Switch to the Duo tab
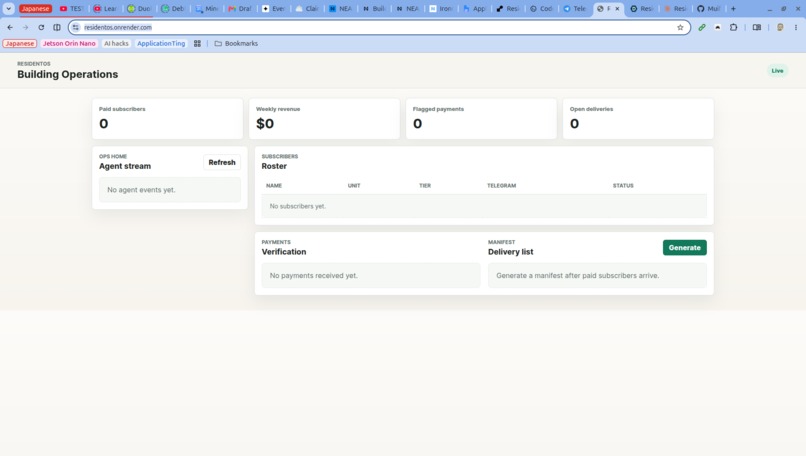Image resolution: width=806 pixels, height=456 pixels. pyautogui.click(x=139, y=9)
